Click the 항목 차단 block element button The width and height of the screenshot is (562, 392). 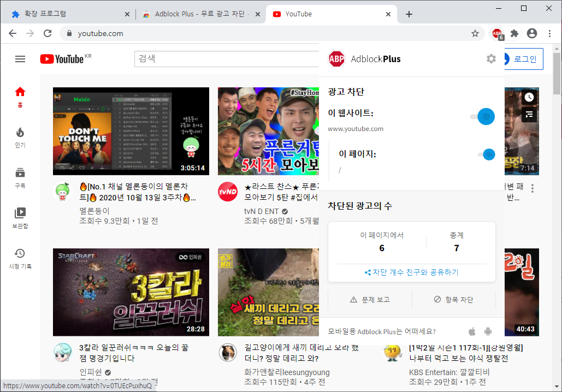[x=454, y=300]
